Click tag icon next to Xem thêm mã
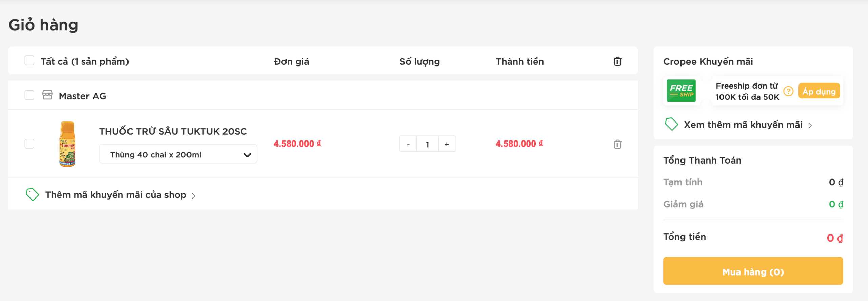 coord(671,124)
